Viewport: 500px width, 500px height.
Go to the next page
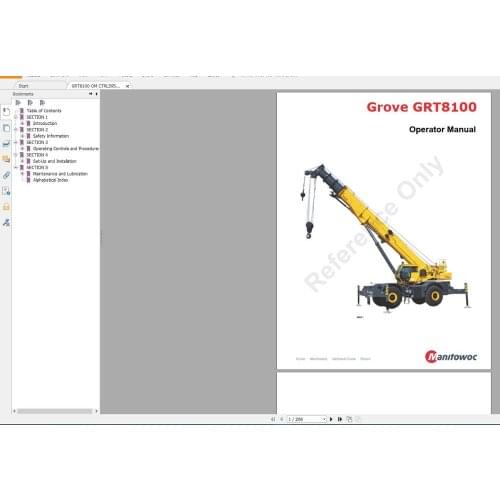point(331,419)
